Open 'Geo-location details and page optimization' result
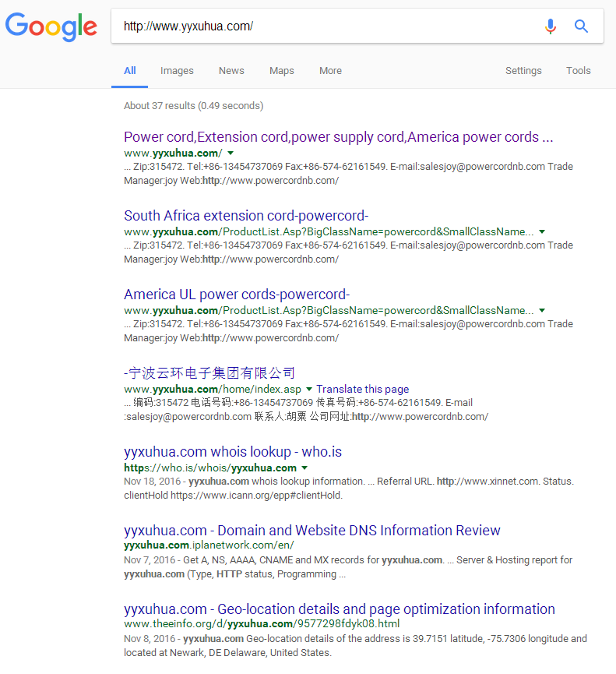Screen dimensions: 616x674 pyautogui.click(x=340, y=609)
